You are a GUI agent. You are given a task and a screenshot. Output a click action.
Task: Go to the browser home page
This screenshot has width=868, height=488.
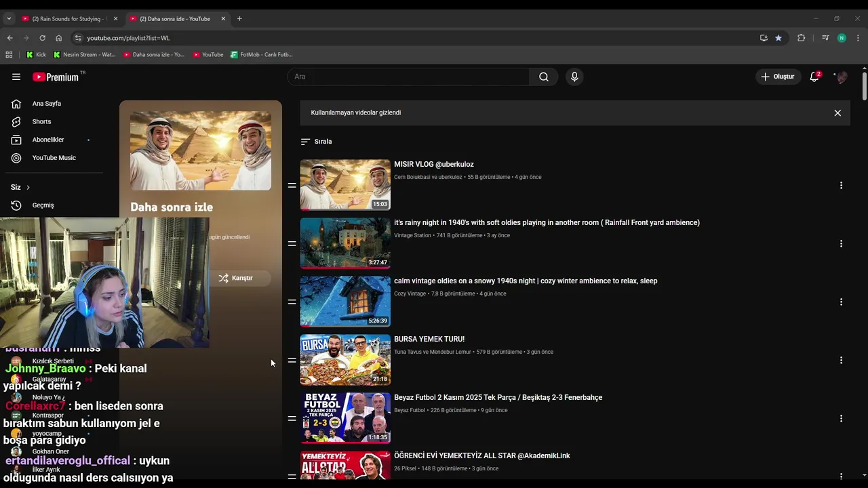58,38
